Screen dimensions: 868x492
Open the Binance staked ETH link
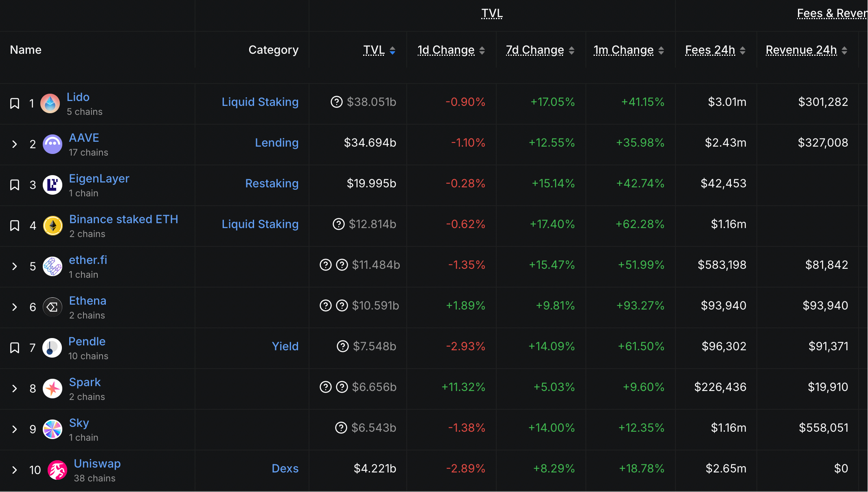pyautogui.click(x=124, y=219)
